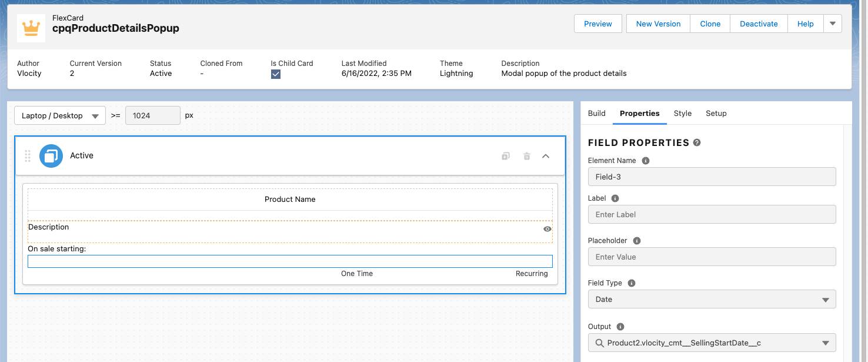
Task: Click the Enter Label input field
Action: click(712, 214)
